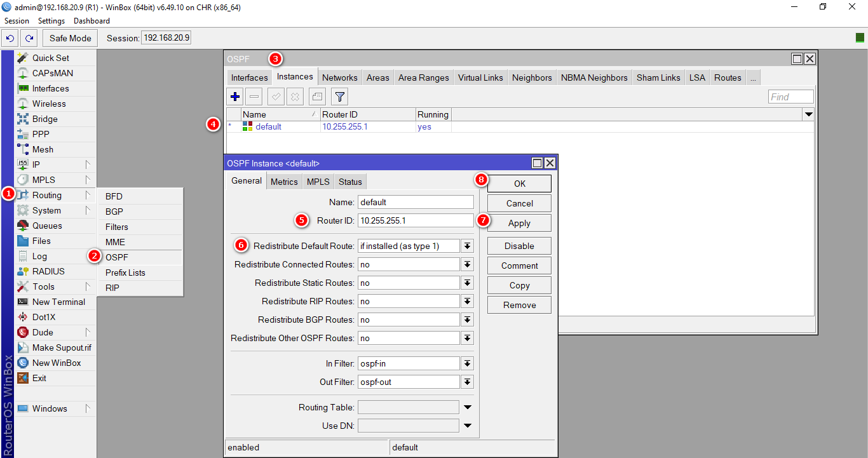Open the Settings menu
The height and width of the screenshot is (458, 868).
click(51, 21)
